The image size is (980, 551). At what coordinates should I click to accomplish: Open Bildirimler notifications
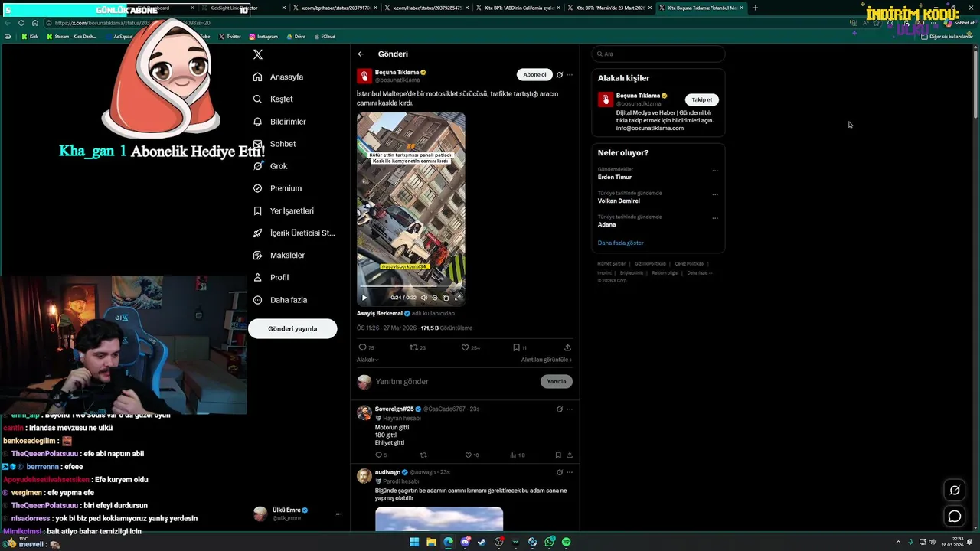(279, 122)
